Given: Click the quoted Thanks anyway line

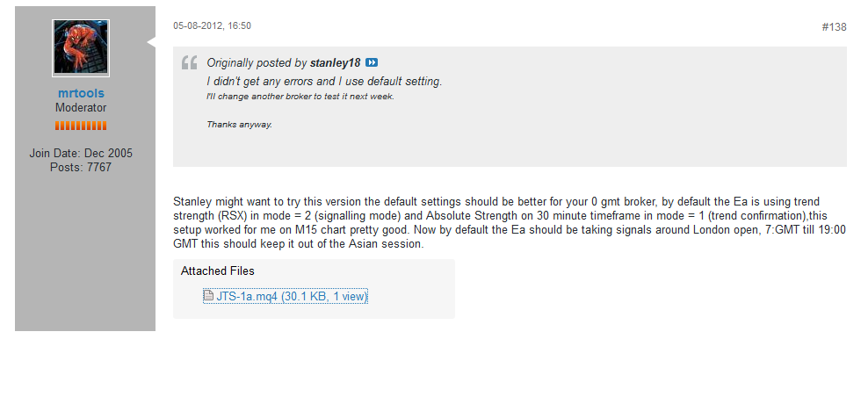Looking at the screenshot, I should [239, 125].
